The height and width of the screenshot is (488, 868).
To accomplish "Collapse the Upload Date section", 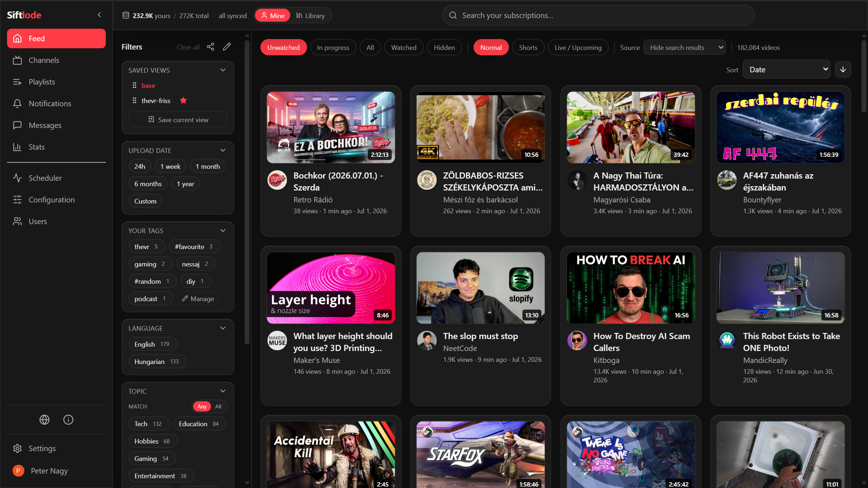I will (x=223, y=150).
